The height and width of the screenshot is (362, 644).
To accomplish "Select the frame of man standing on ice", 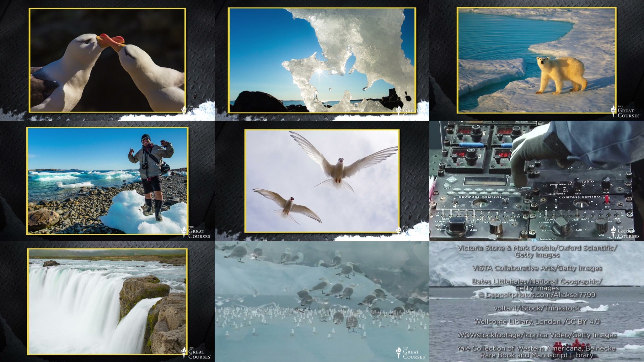I will pyautogui.click(x=107, y=181).
